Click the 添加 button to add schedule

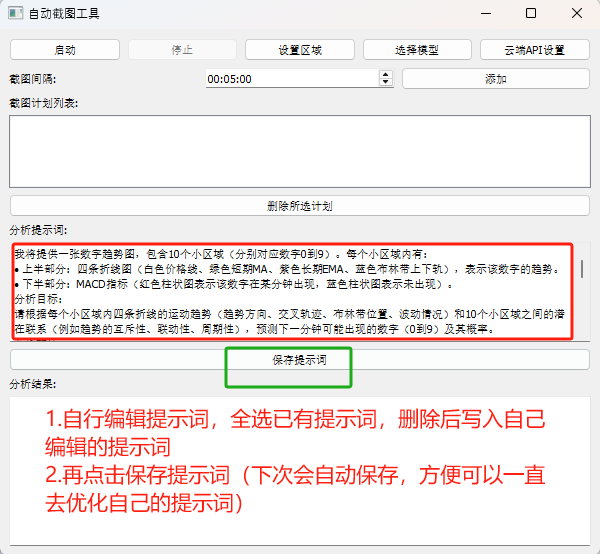pyautogui.click(x=496, y=79)
